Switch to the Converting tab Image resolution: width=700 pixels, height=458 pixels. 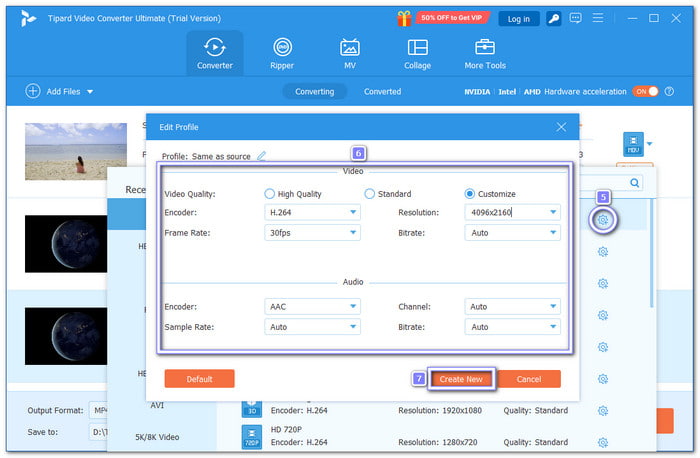coord(315,91)
